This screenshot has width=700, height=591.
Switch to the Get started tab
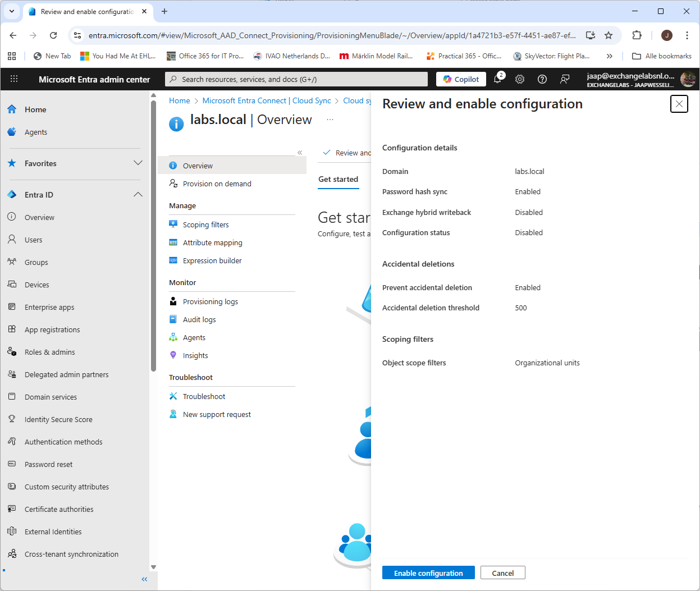pos(338,179)
